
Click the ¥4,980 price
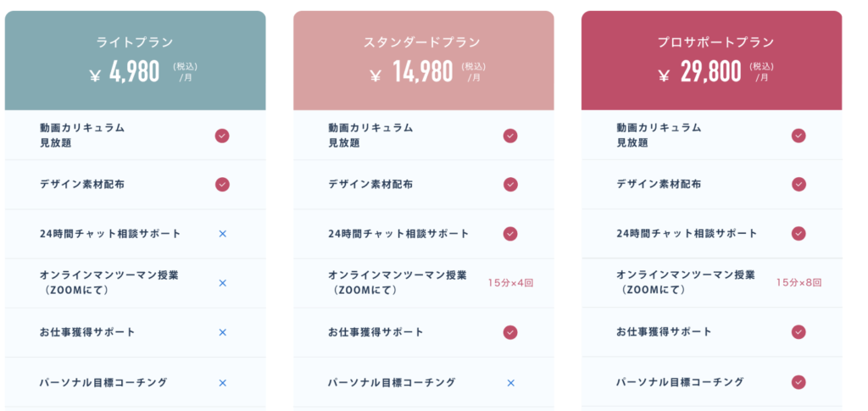[125, 73]
